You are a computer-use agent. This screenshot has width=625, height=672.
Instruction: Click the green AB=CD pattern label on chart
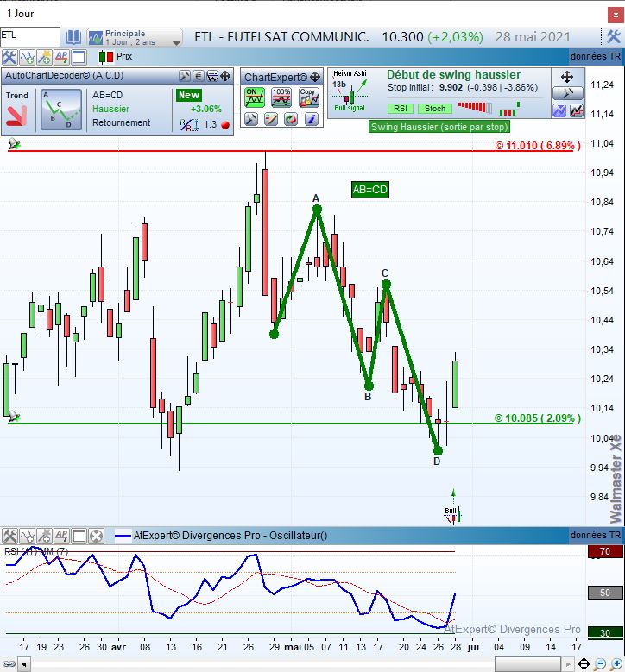pos(370,190)
